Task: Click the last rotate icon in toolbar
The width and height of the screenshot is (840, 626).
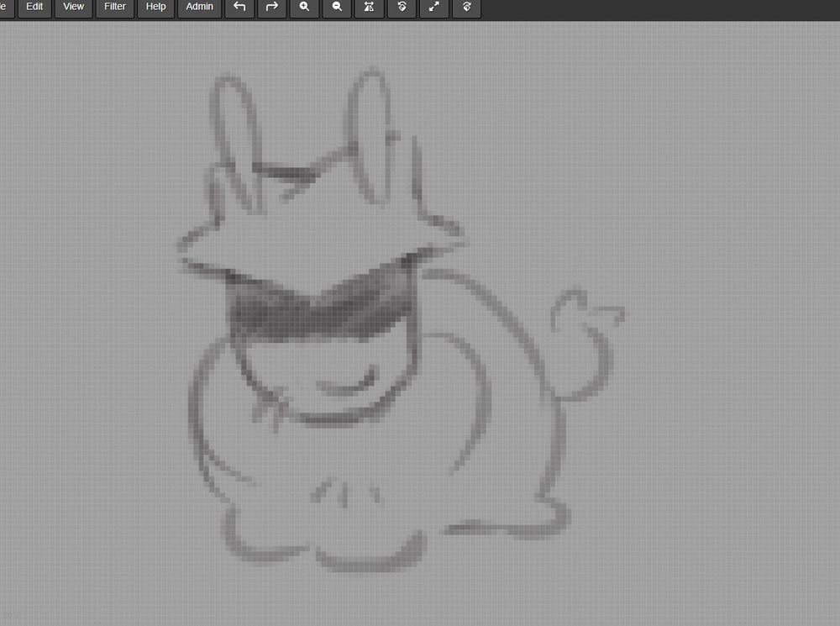Action: click(x=466, y=7)
